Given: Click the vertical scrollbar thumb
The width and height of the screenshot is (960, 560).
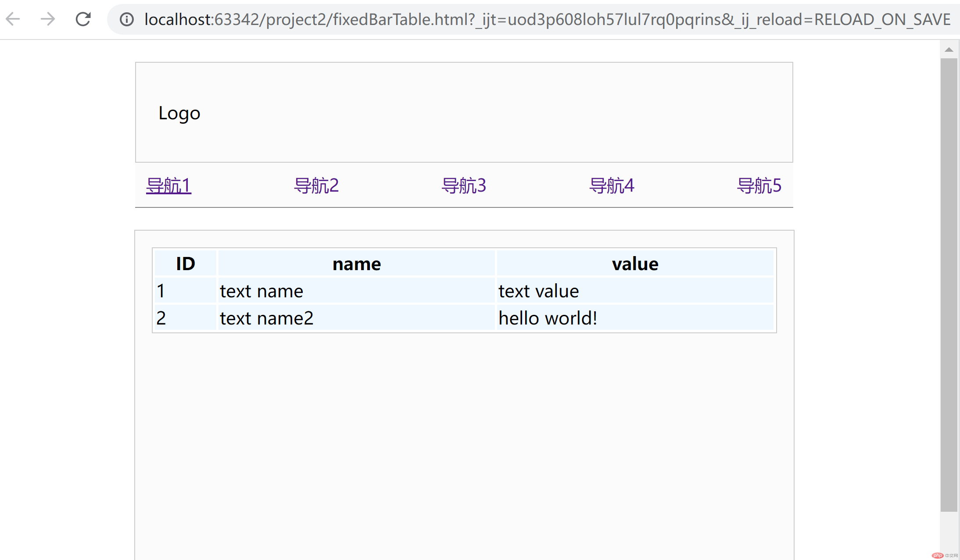Looking at the screenshot, I should point(949,285).
